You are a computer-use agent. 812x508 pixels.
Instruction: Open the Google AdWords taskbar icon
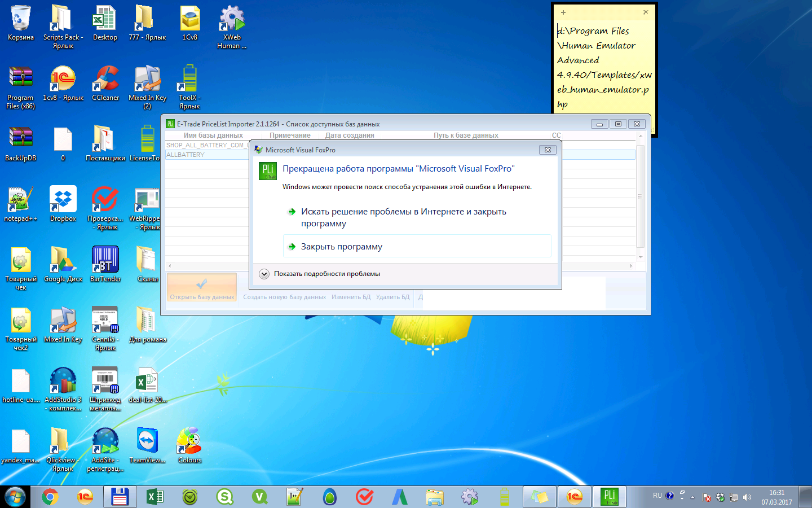pos(400,497)
